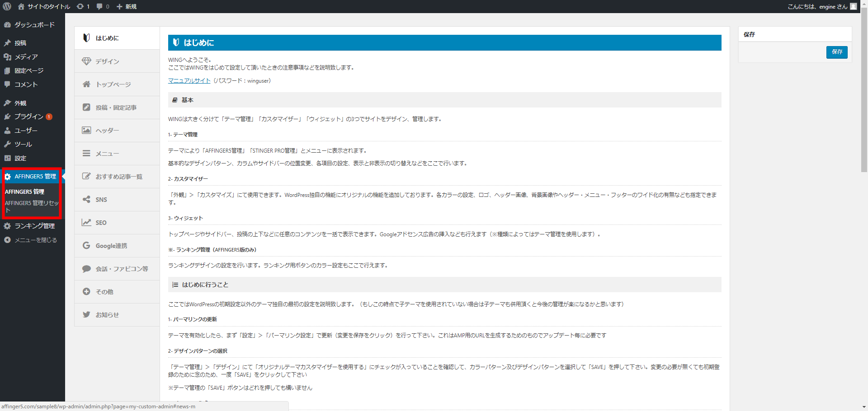Click the ダッシュボード gauge icon
The image size is (868, 411).
click(7, 25)
